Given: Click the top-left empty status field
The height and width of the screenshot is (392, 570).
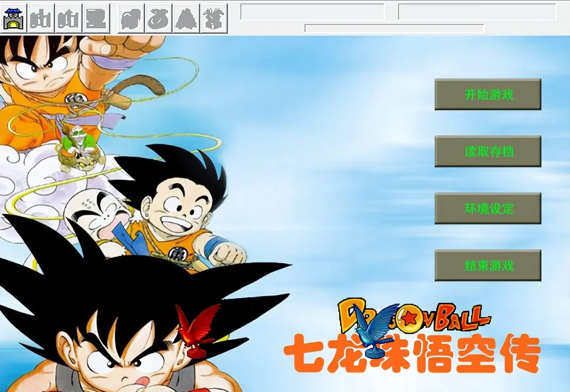Looking at the screenshot, I should coord(312,12).
